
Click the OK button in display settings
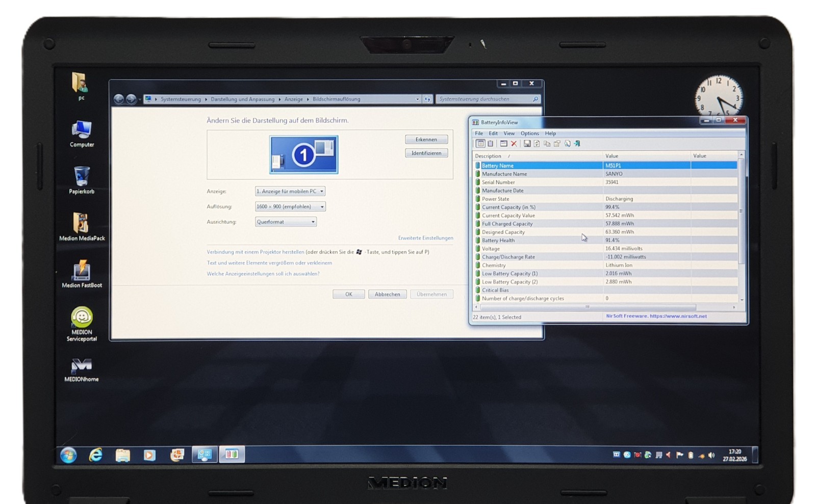click(349, 294)
